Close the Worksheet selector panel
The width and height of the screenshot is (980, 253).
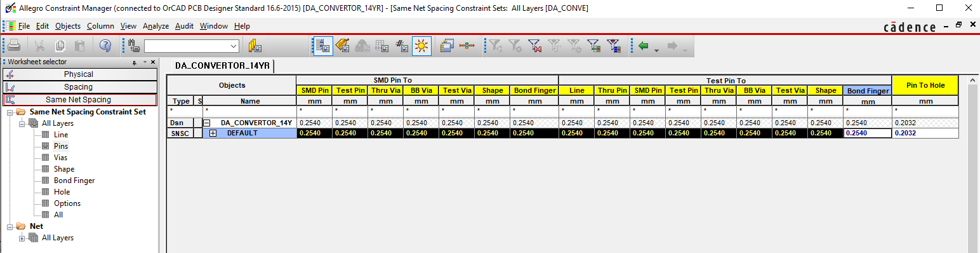(153, 62)
